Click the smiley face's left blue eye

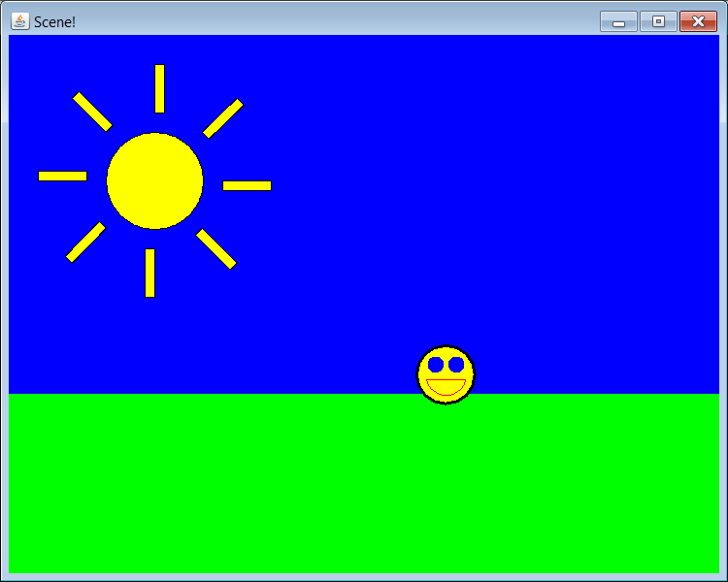click(436, 365)
